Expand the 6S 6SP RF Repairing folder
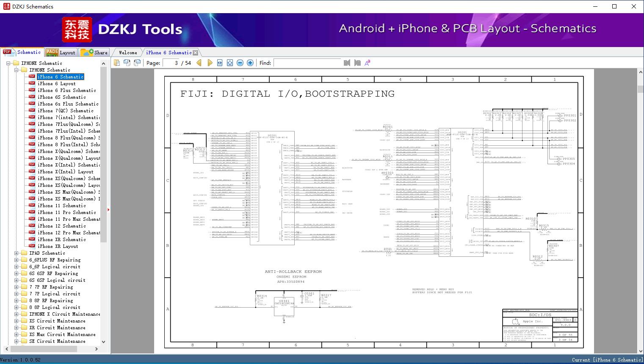The height and width of the screenshot is (364, 644). (x=17, y=273)
